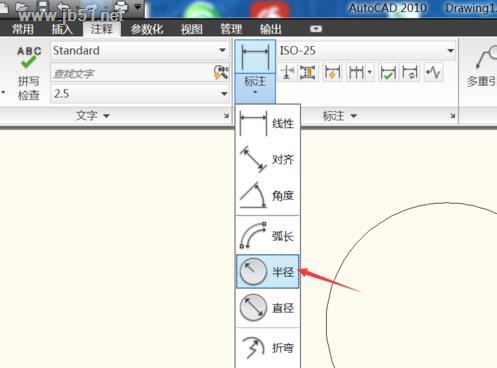Switch to the 插入 ribbon tab
The height and width of the screenshot is (368, 497).
coord(62,29)
